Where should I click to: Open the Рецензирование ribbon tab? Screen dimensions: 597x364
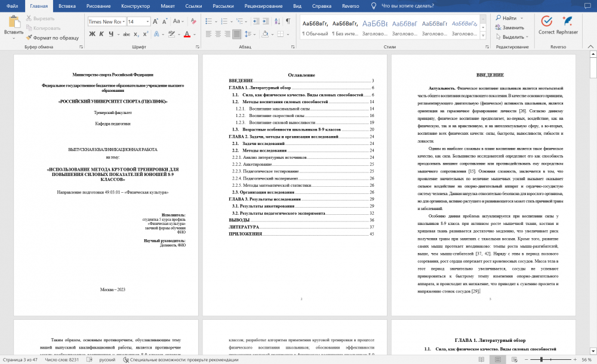click(263, 6)
